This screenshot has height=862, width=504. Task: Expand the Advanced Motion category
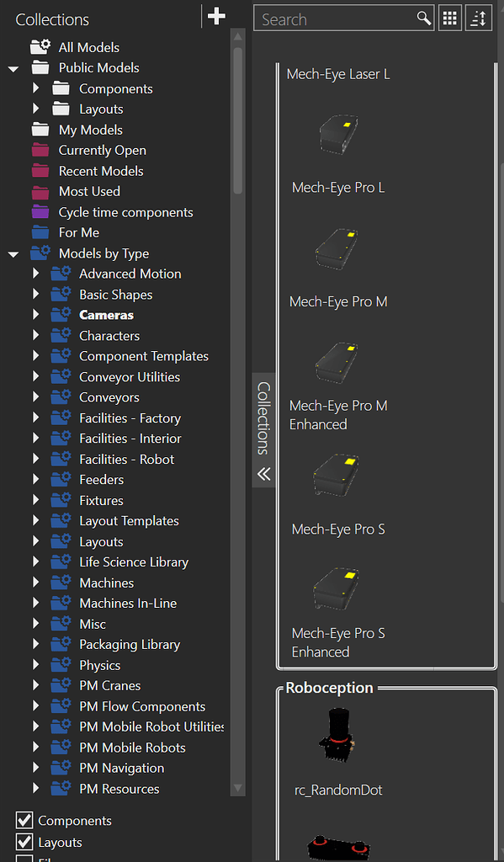click(x=35, y=274)
